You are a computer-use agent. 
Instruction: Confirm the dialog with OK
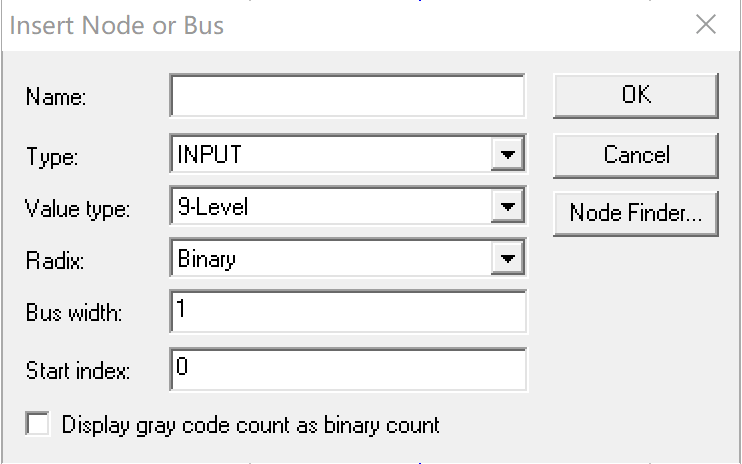point(636,96)
